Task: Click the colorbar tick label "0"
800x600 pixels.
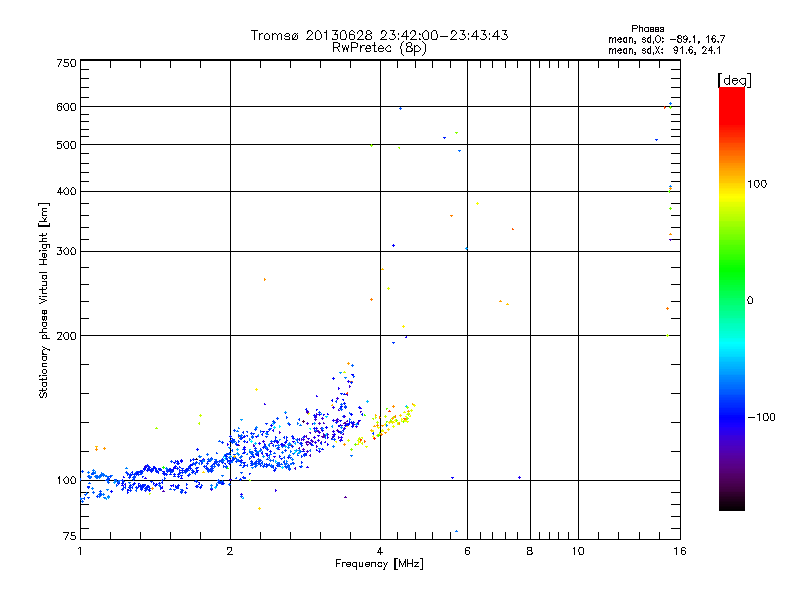Action: 750,301
